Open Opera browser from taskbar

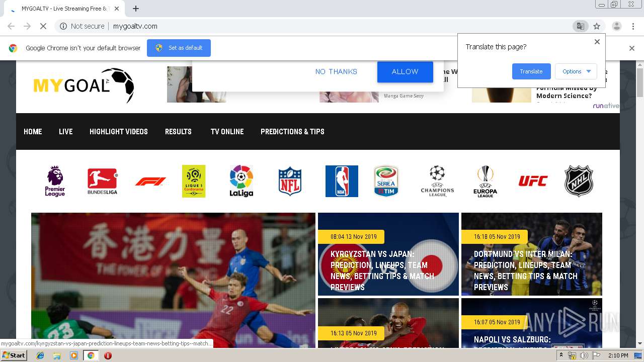[108, 355]
